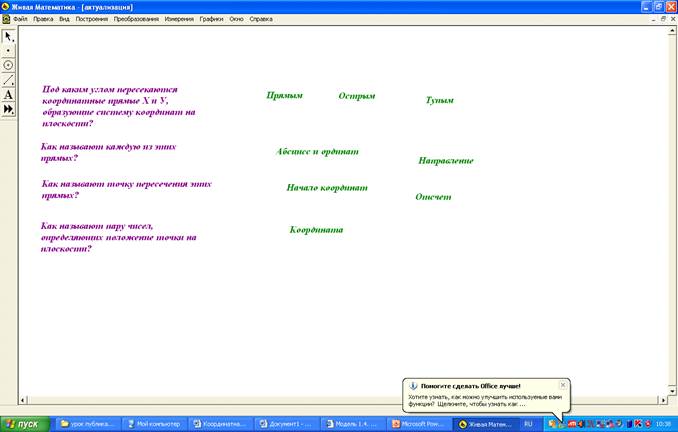Open the Окно menu
This screenshot has height=432, width=678.
[x=236, y=19]
